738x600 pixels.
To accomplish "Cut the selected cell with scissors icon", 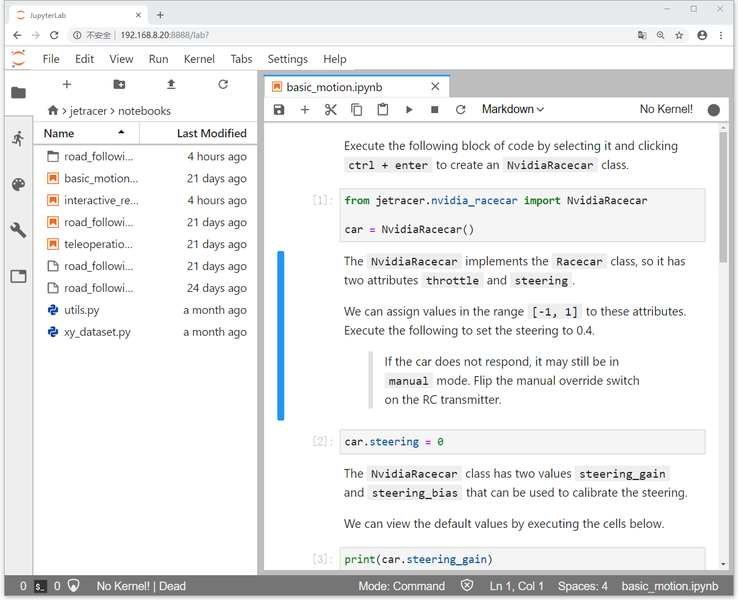I will pyautogui.click(x=331, y=110).
